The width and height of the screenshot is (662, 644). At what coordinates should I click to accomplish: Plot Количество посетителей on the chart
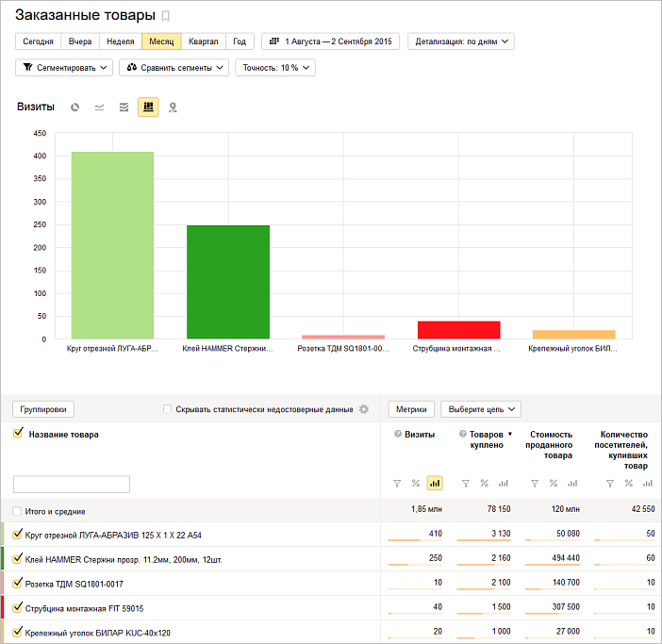(x=648, y=483)
